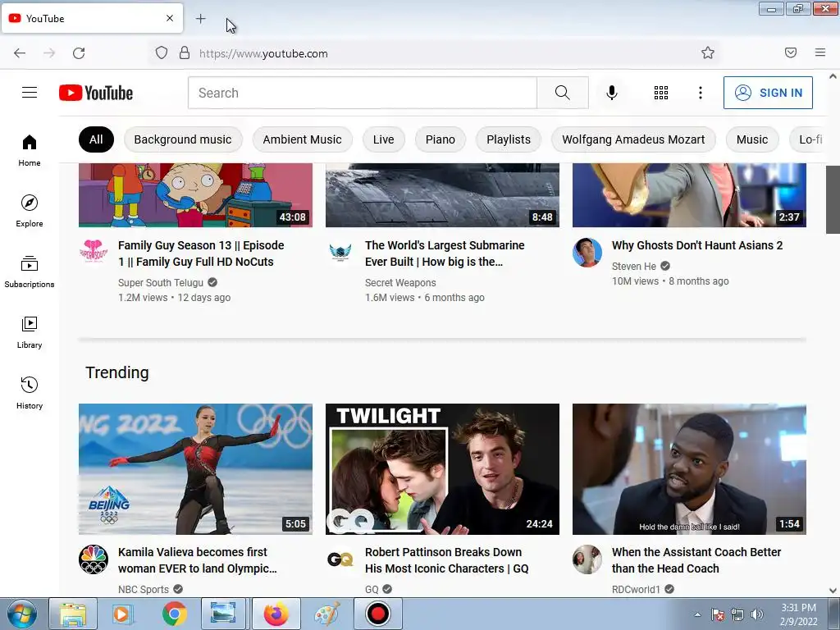Open a new tab with the plus button
Viewport: 840px width, 630px height.
(x=200, y=19)
